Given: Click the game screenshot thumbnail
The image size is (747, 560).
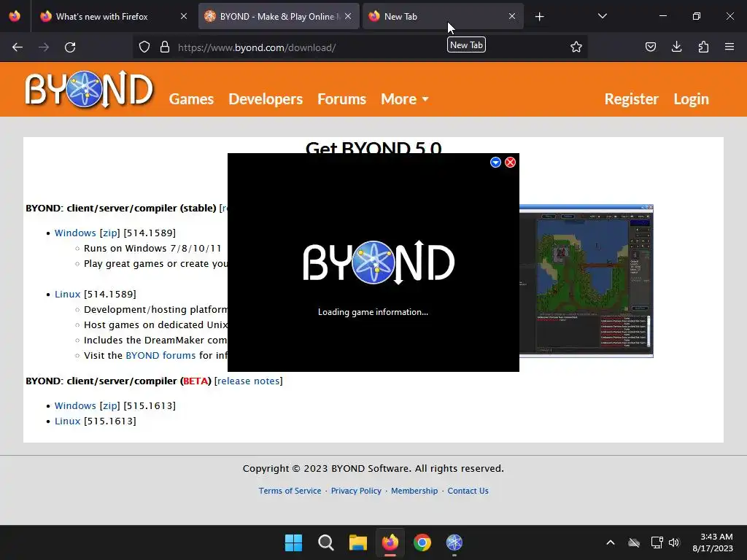Looking at the screenshot, I should point(587,281).
